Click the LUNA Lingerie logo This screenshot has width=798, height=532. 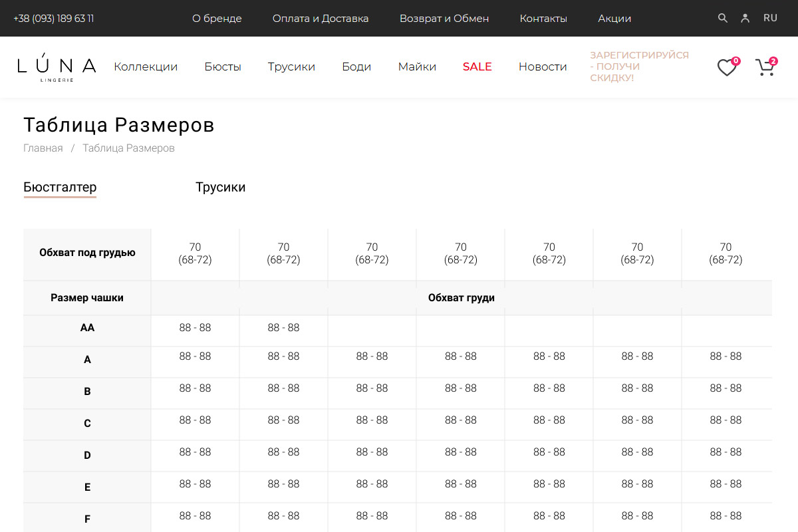pos(57,67)
